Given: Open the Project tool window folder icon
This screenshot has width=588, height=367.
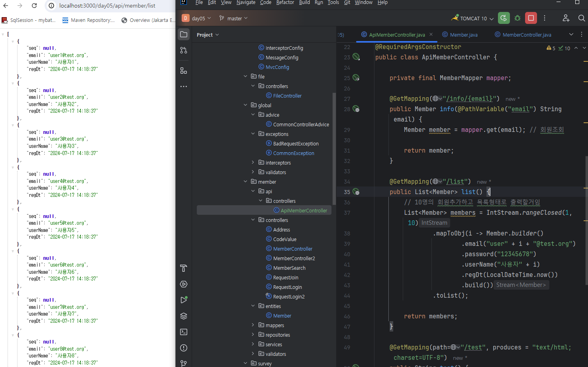Looking at the screenshot, I should point(184,35).
